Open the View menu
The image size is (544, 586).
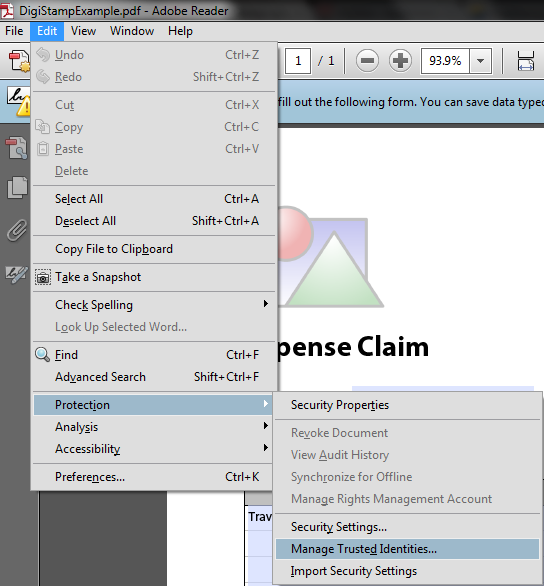pos(83,31)
